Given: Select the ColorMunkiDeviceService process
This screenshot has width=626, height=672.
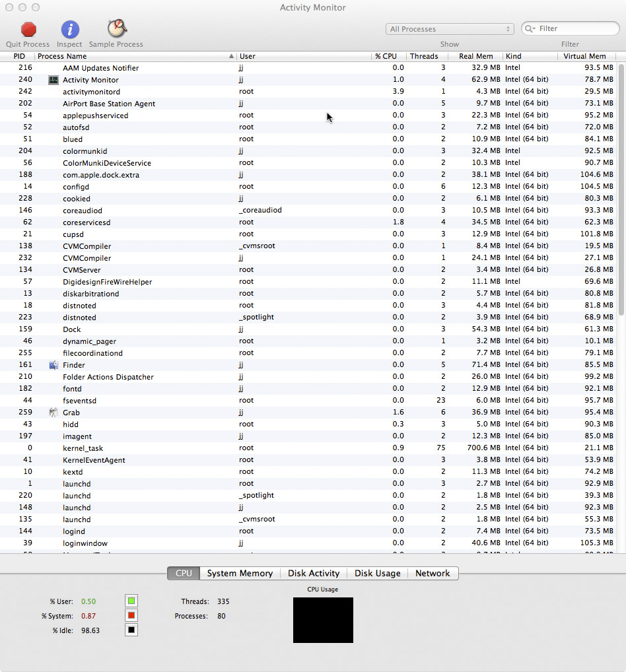Looking at the screenshot, I should coord(309,163).
